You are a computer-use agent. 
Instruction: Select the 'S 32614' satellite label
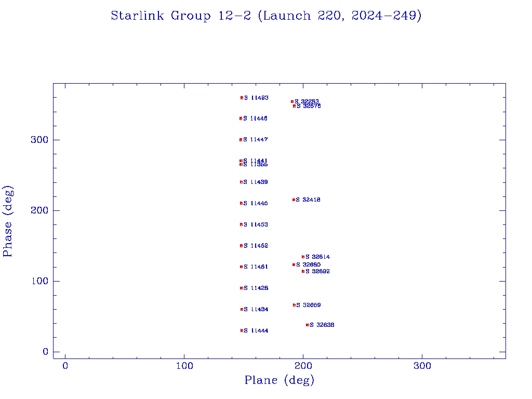317,257
